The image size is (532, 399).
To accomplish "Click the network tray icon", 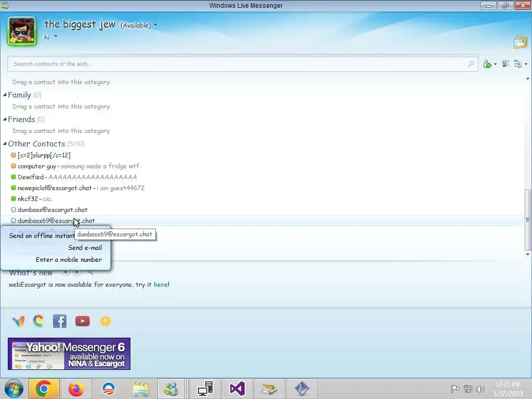I will point(468,389).
